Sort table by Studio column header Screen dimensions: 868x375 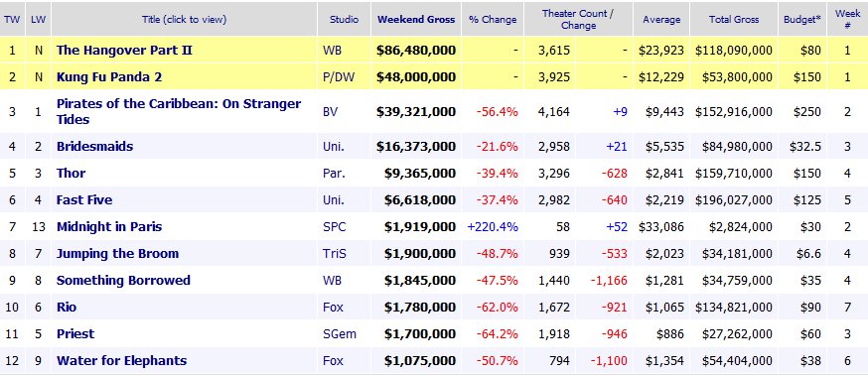pyautogui.click(x=344, y=20)
